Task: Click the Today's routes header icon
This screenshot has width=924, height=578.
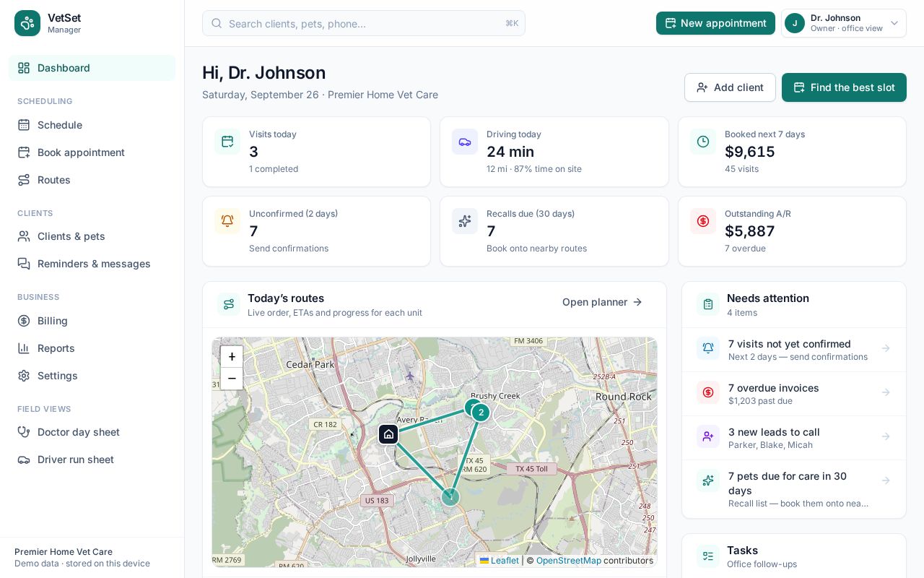Action: click(x=229, y=304)
